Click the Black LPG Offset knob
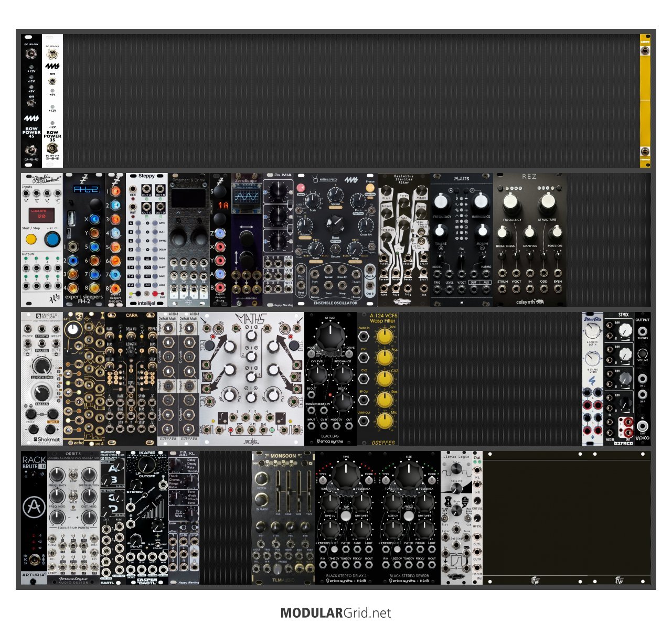The image size is (672, 624). pyautogui.click(x=330, y=336)
